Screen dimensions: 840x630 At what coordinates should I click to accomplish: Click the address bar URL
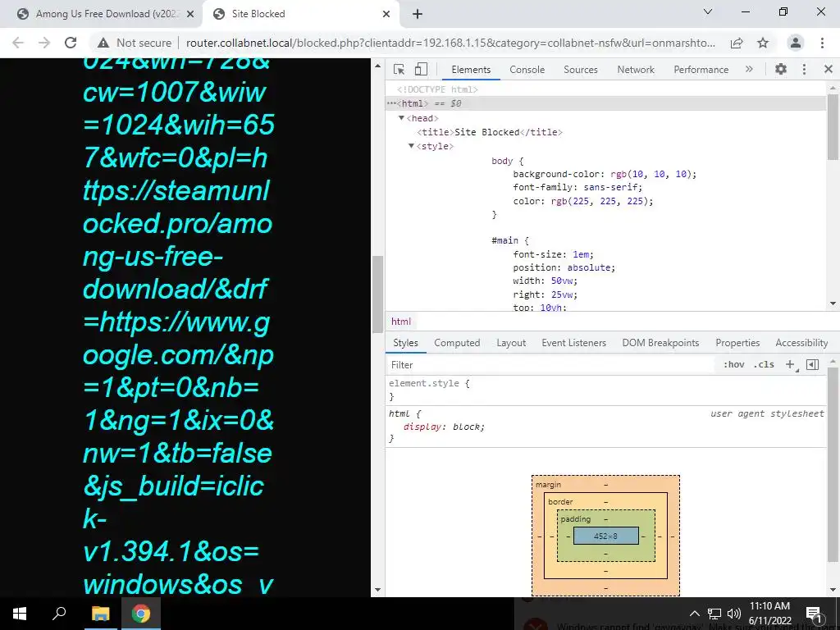click(450, 43)
